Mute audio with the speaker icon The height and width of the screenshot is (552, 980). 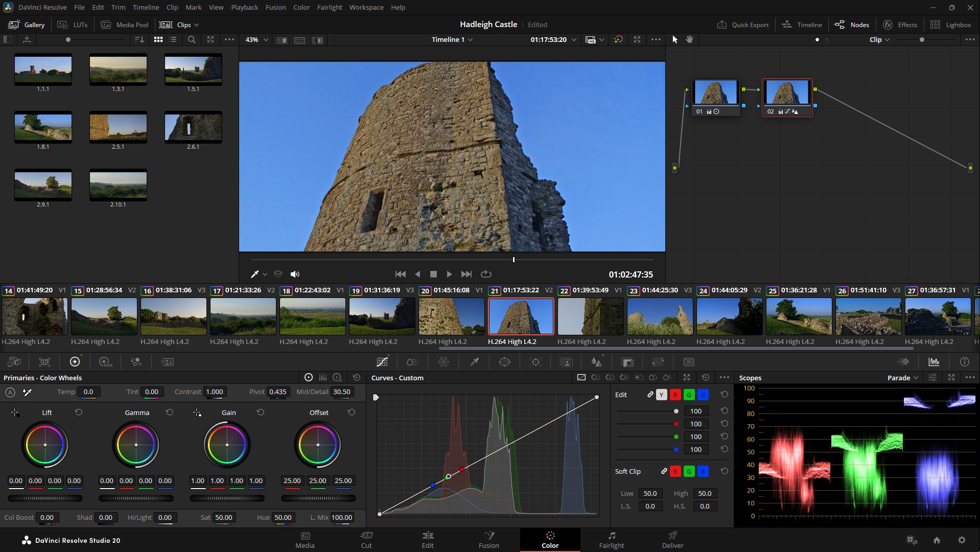(295, 274)
